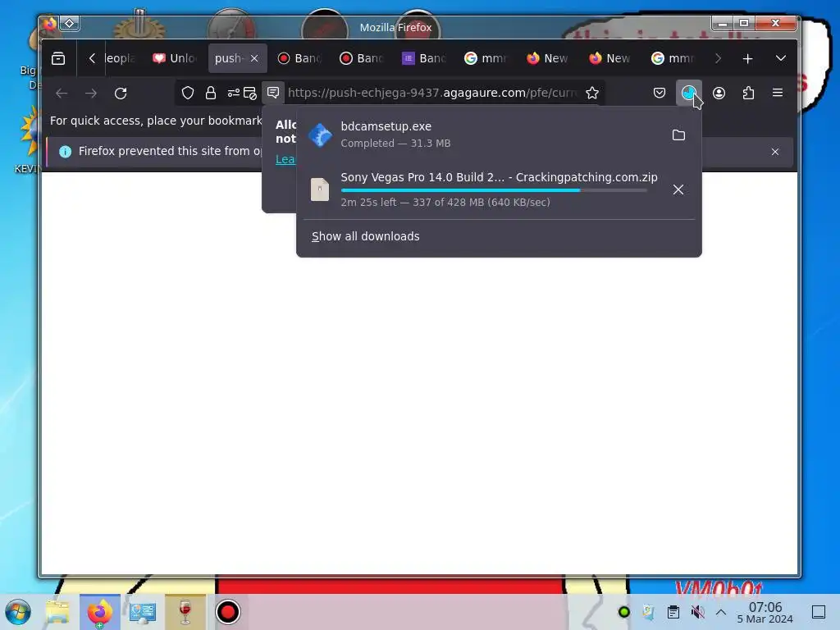Open Firefox View from the tab bar

point(58,58)
